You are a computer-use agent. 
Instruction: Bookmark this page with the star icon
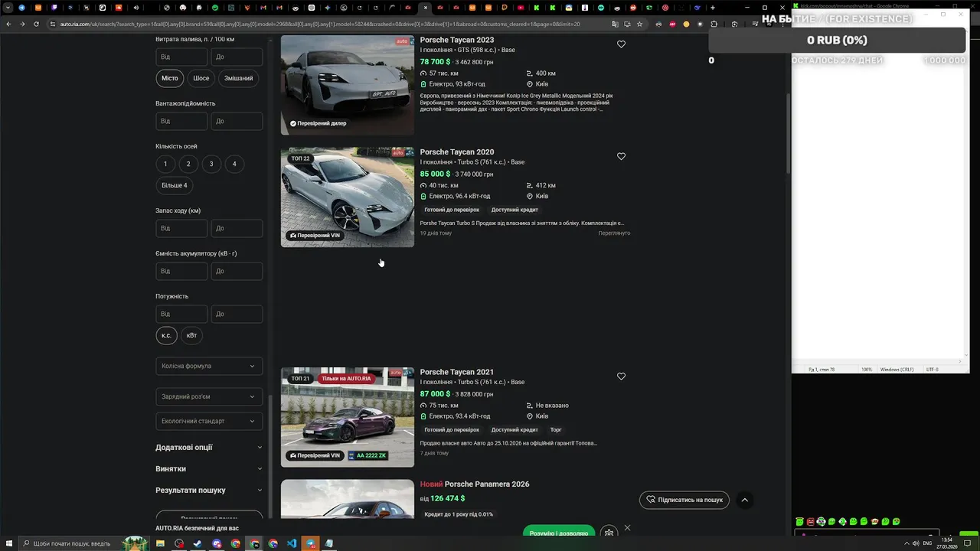pos(639,24)
